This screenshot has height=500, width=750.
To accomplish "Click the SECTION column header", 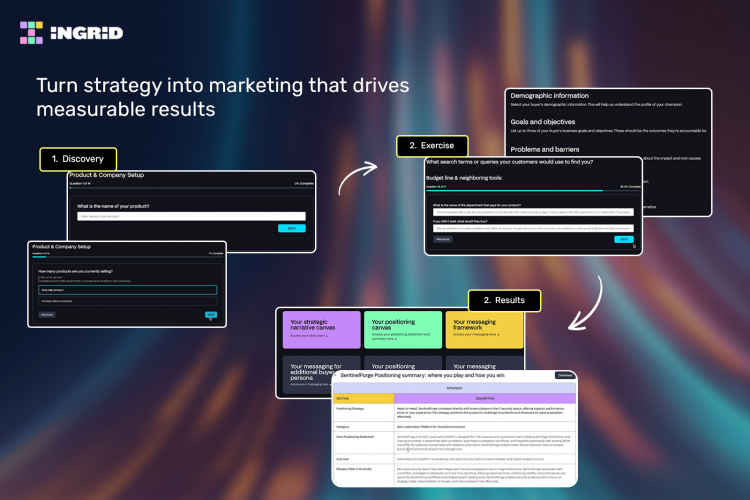I will tap(364, 399).
